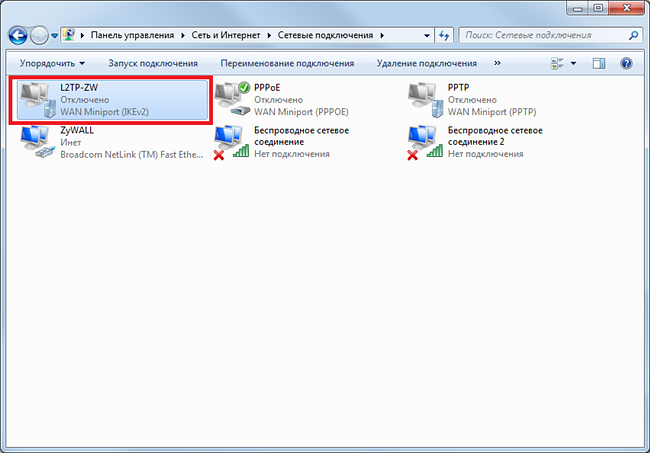The image size is (650, 453).
Task: Toggle the preview pane button
Action: (599, 63)
